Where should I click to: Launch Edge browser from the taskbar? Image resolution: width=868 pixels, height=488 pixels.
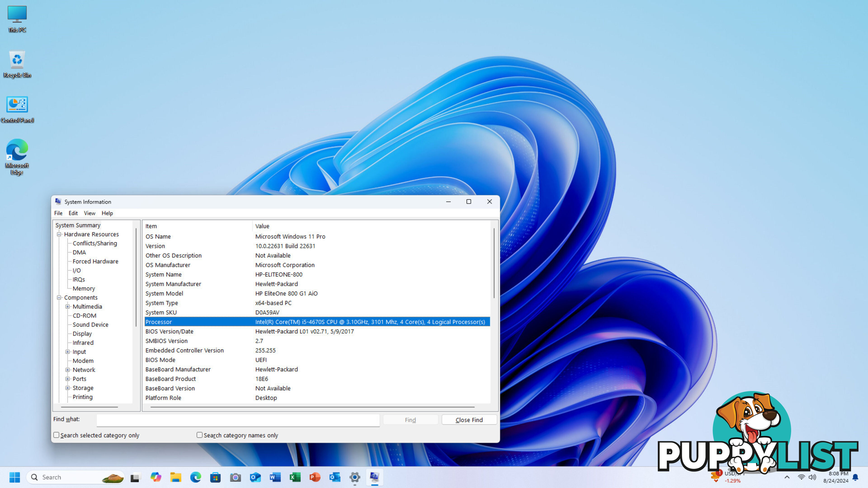[x=196, y=477]
